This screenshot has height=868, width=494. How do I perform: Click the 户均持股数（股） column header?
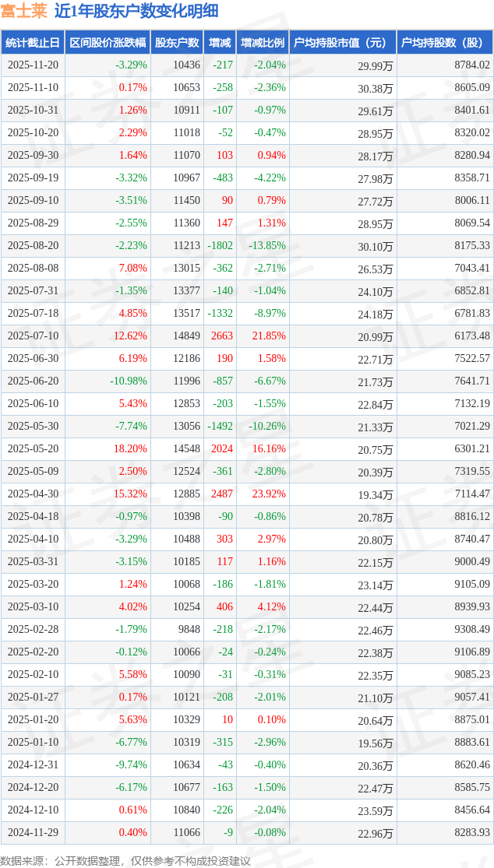tap(445, 43)
